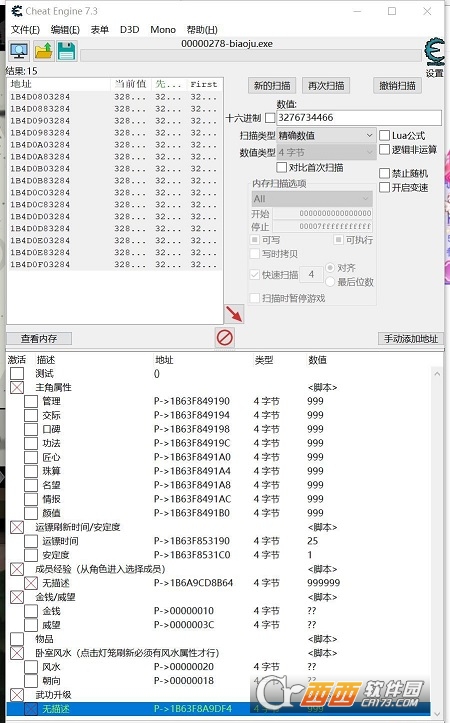Toggle the 可执行 checkbox
450x723 pixels.
pos(338,240)
